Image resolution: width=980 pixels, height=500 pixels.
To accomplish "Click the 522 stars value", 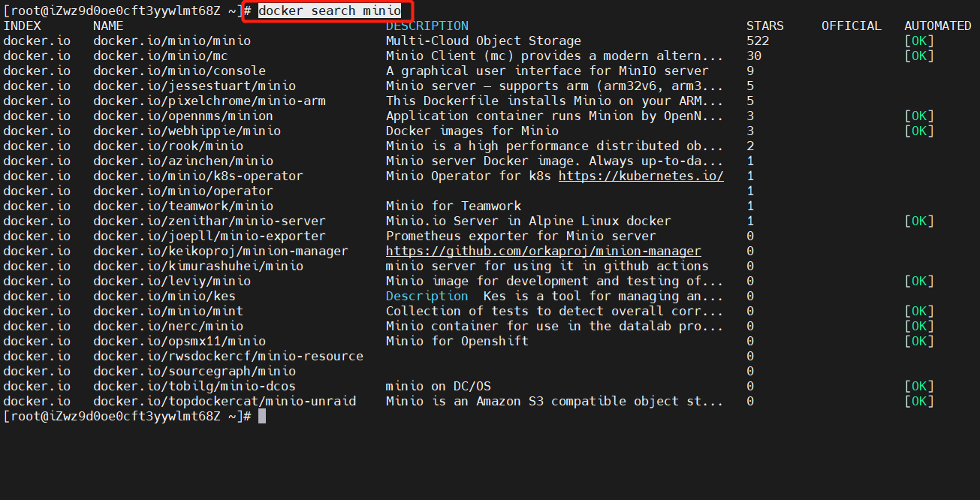I will tap(758, 41).
